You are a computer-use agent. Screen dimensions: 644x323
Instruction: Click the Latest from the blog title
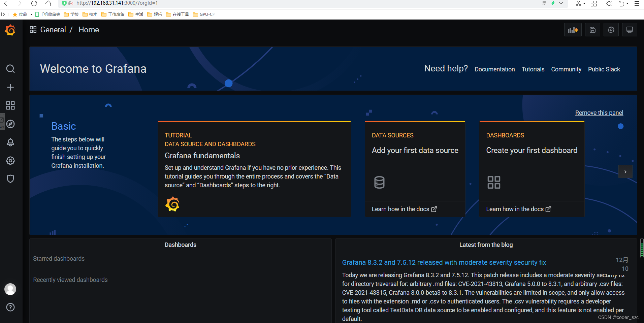tap(486, 245)
